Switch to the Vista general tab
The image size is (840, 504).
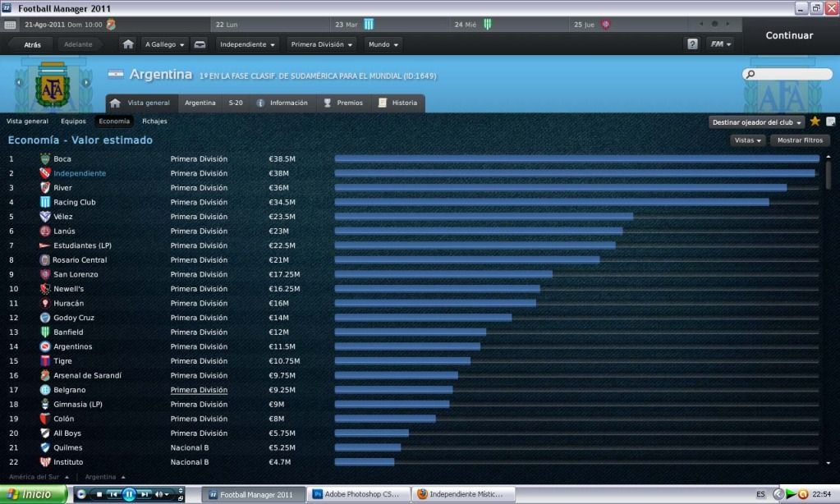tap(141, 103)
